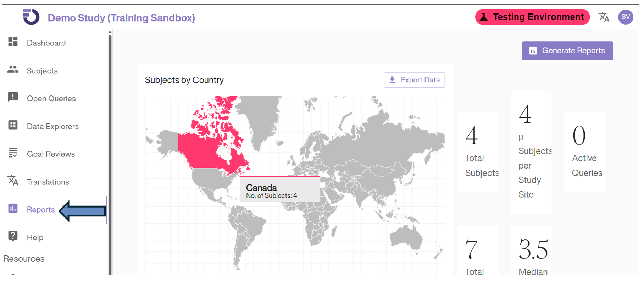This screenshot has width=644, height=281.
Task: Click the Open Queries alert icon
Action: pos(13,97)
